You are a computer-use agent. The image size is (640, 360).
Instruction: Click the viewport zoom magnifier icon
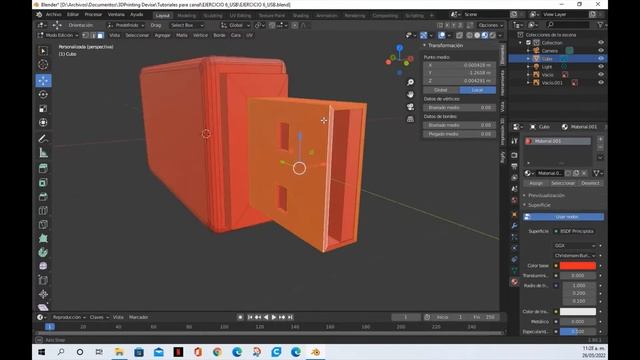(x=410, y=82)
